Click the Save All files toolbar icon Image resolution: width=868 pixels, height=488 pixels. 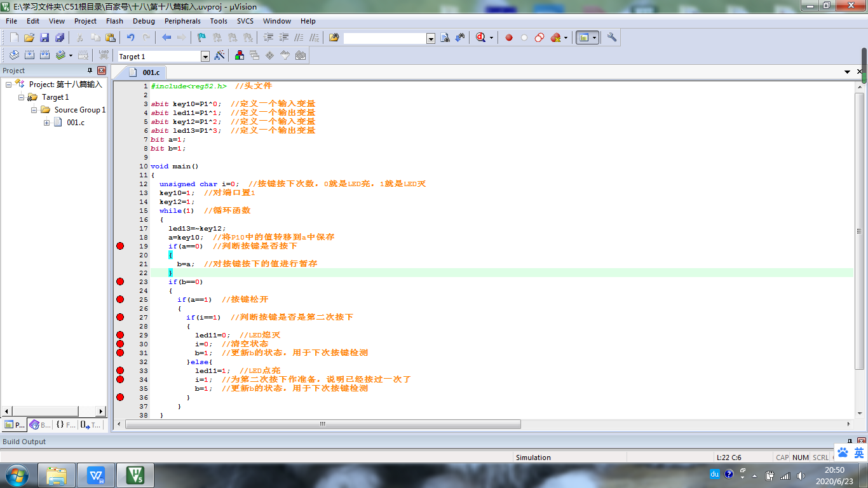(x=60, y=37)
